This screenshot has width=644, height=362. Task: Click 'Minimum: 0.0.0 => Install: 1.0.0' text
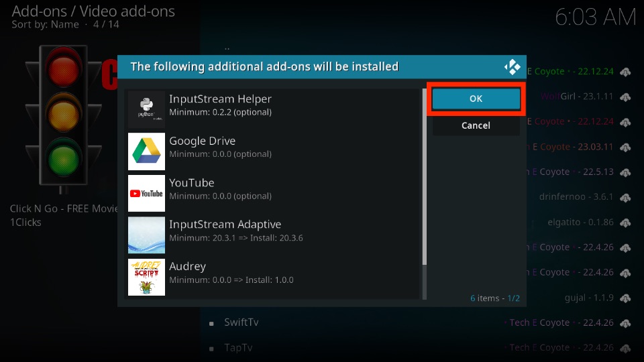pos(231,280)
